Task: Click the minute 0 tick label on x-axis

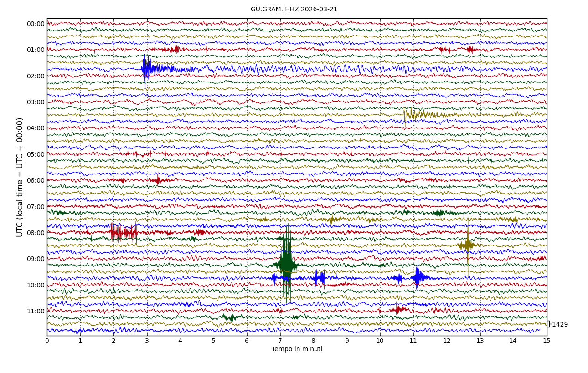Action: (47, 341)
